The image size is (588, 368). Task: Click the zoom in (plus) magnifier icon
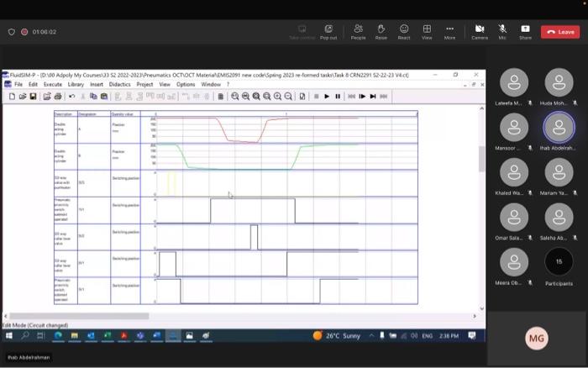coord(277,97)
